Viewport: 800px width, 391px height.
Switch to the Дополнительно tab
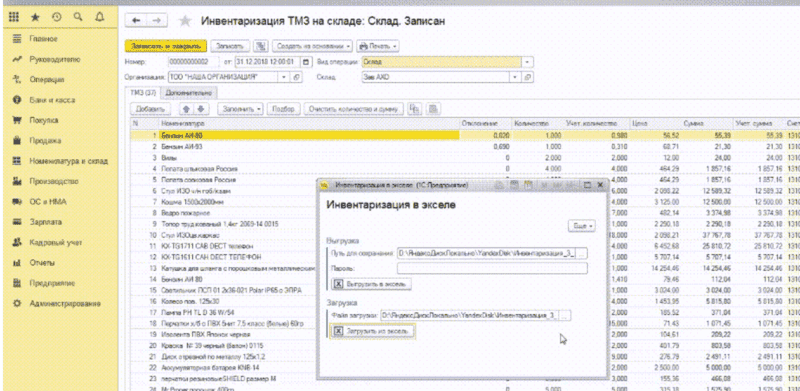point(189,93)
